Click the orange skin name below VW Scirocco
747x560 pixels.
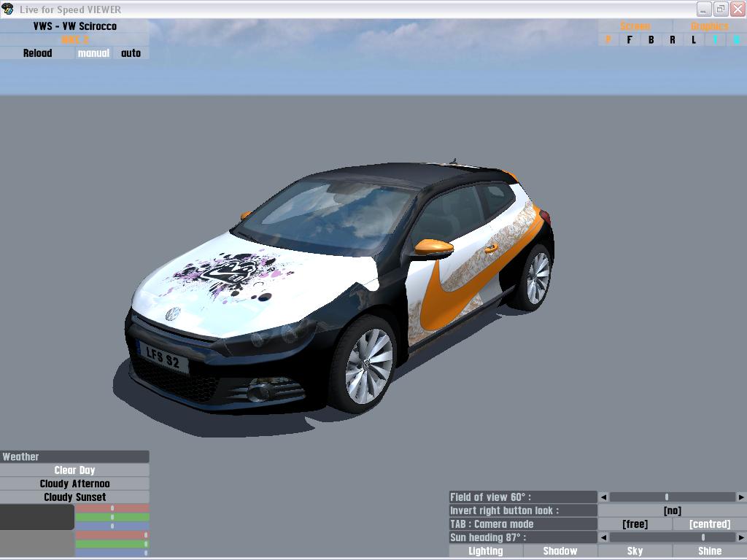point(75,40)
